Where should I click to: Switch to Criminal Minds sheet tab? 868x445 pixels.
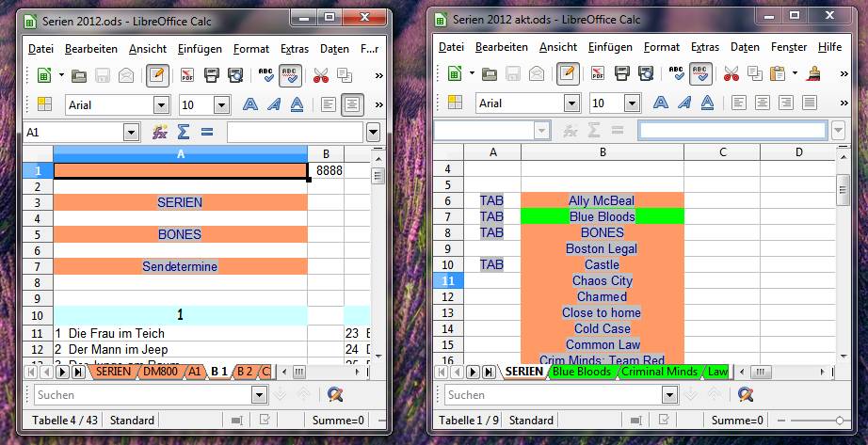[659, 372]
